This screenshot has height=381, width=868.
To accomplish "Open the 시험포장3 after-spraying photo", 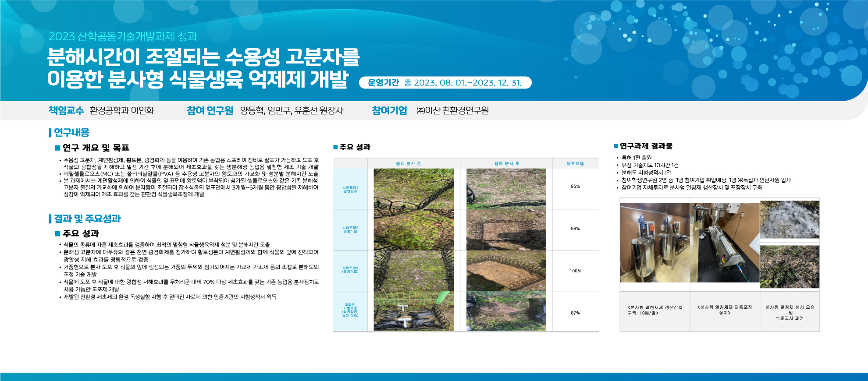I will point(506,270).
